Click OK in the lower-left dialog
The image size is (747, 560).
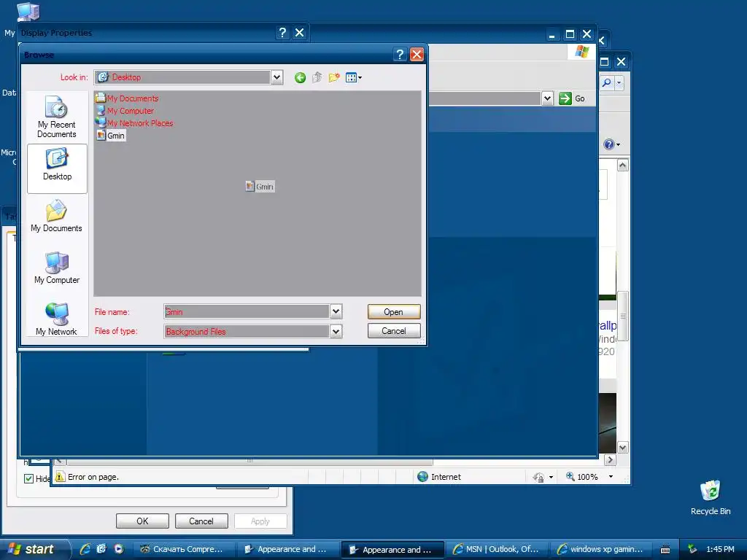[x=142, y=521]
